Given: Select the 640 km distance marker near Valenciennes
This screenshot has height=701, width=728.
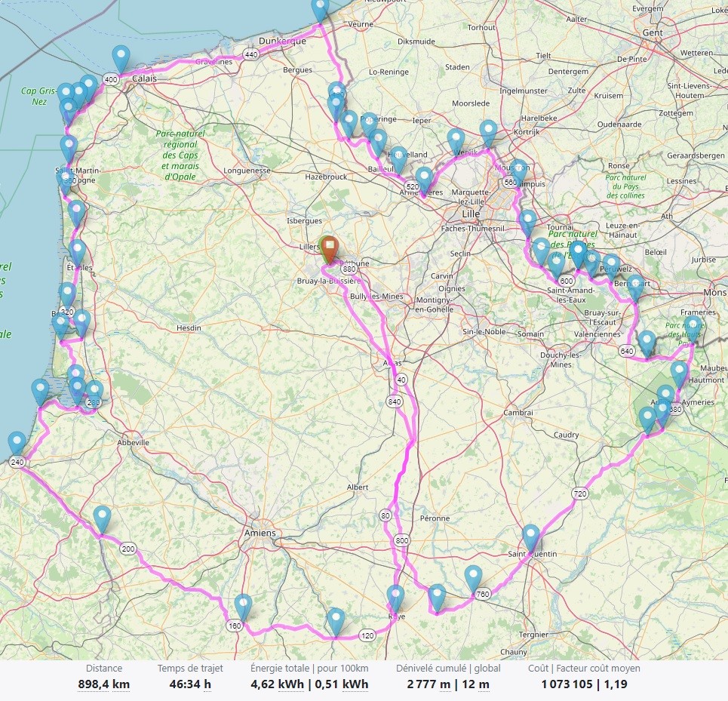Looking at the screenshot, I should tap(626, 351).
